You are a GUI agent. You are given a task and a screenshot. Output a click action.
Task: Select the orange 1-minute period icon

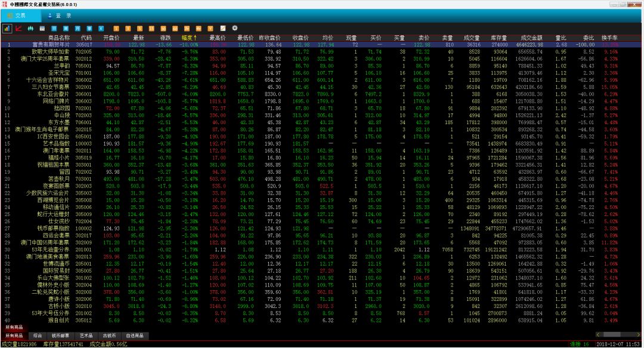(116, 29)
